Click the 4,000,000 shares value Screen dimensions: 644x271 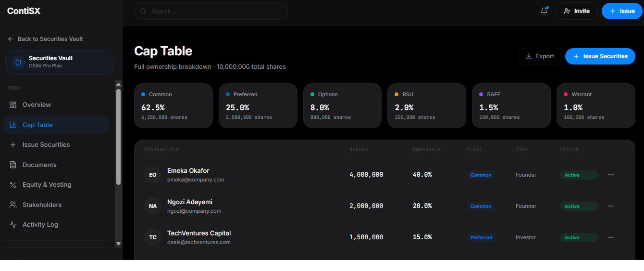[x=366, y=175]
